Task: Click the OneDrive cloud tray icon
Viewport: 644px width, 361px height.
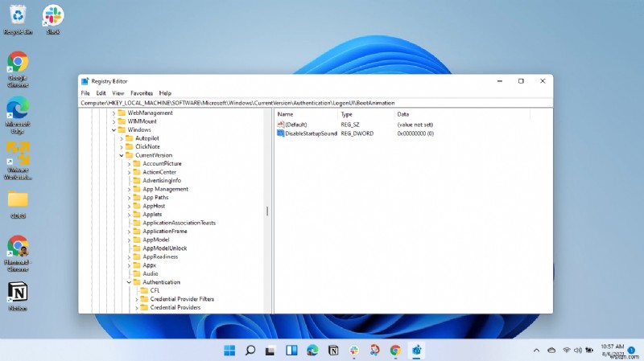Action: [551, 351]
